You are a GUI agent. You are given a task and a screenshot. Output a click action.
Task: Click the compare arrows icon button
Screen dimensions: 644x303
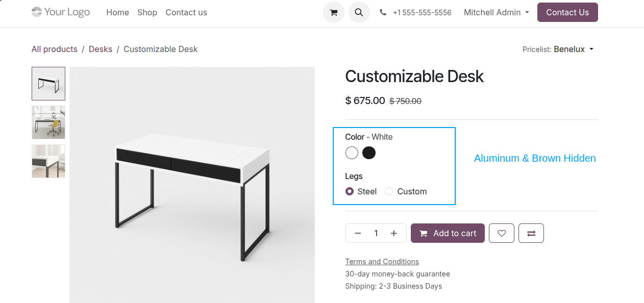click(x=531, y=233)
